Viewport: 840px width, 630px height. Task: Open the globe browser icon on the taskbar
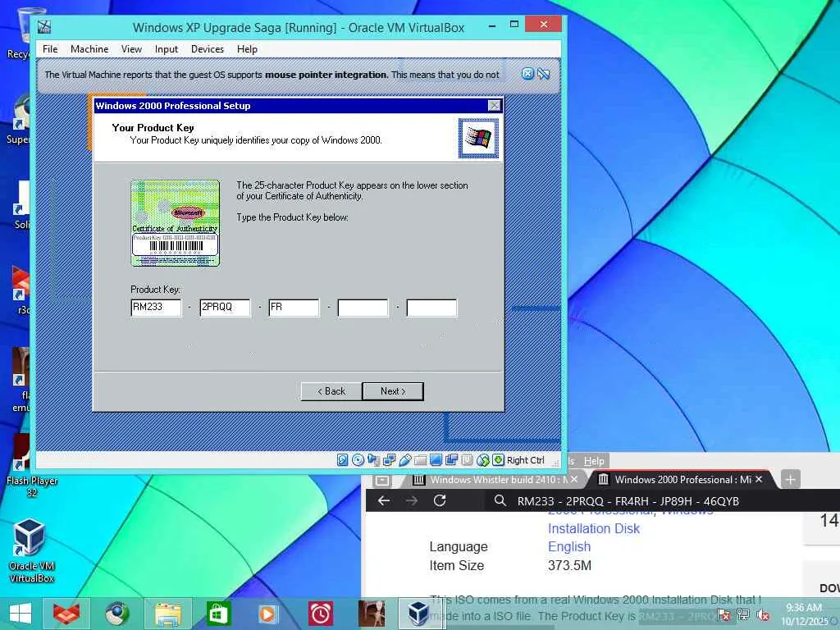(116, 614)
